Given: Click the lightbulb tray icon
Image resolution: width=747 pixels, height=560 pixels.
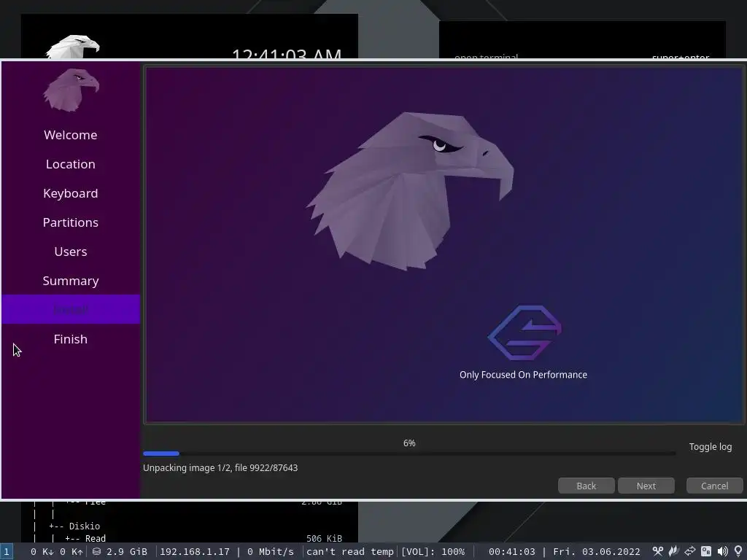Looking at the screenshot, I should coord(738,551).
